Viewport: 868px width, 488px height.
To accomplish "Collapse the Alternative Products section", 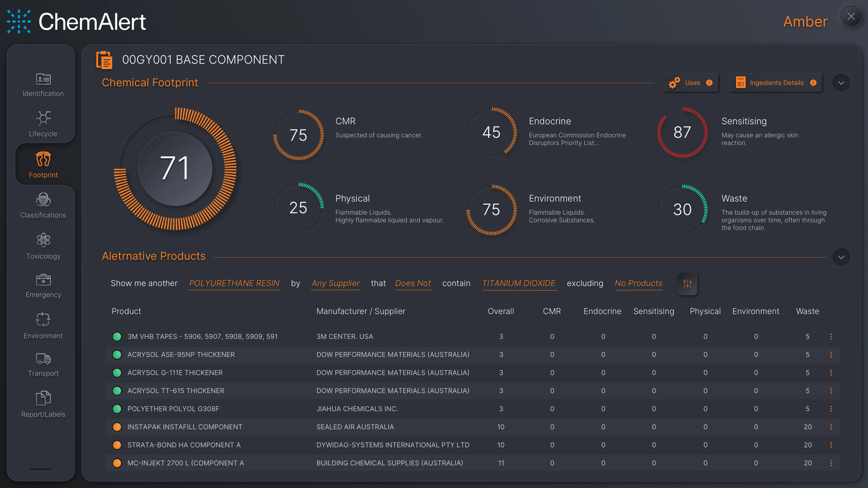I will pyautogui.click(x=841, y=257).
